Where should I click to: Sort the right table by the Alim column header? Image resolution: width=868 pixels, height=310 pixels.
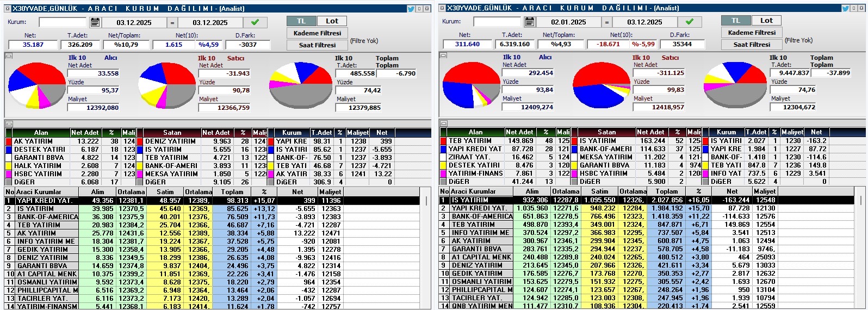pyautogui.click(x=532, y=191)
